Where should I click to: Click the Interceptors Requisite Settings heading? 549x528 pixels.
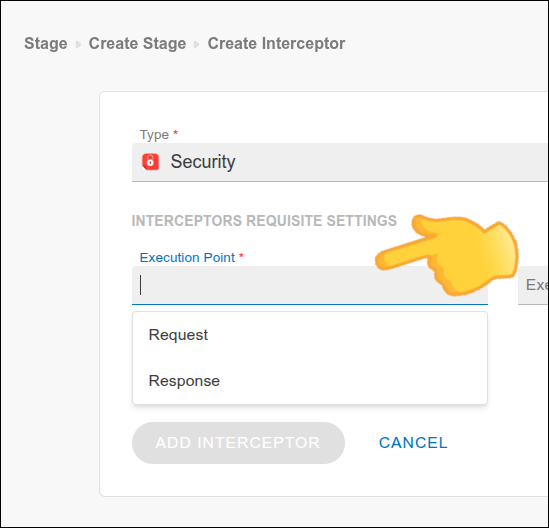(x=264, y=221)
